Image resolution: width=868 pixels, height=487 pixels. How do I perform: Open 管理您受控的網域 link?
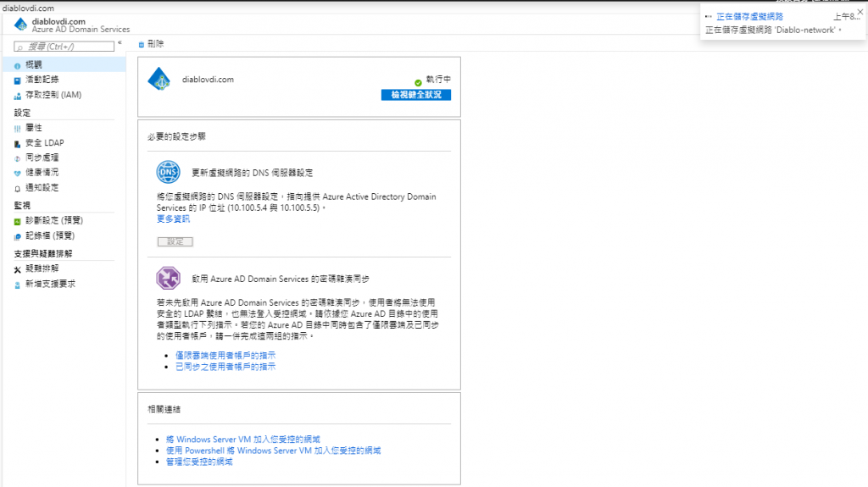[x=199, y=462]
